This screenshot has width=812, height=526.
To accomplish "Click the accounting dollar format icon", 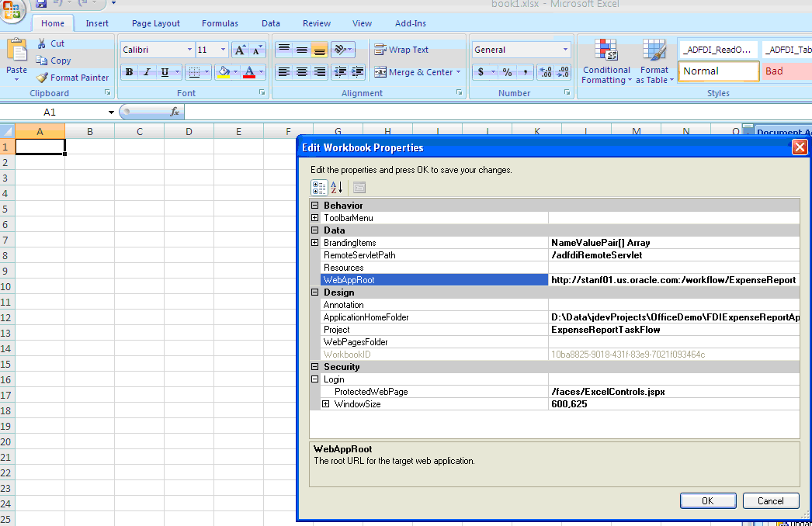I will pyautogui.click(x=481, y=72).
